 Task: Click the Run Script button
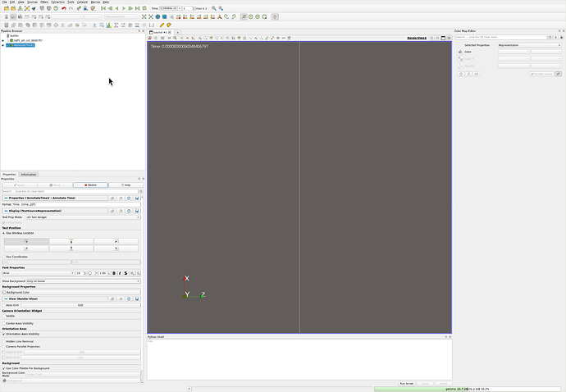(x=406, y=383)
